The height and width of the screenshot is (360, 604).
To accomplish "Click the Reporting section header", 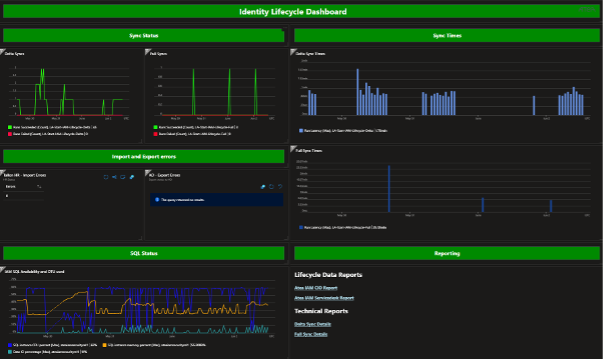I will point(447,253).
